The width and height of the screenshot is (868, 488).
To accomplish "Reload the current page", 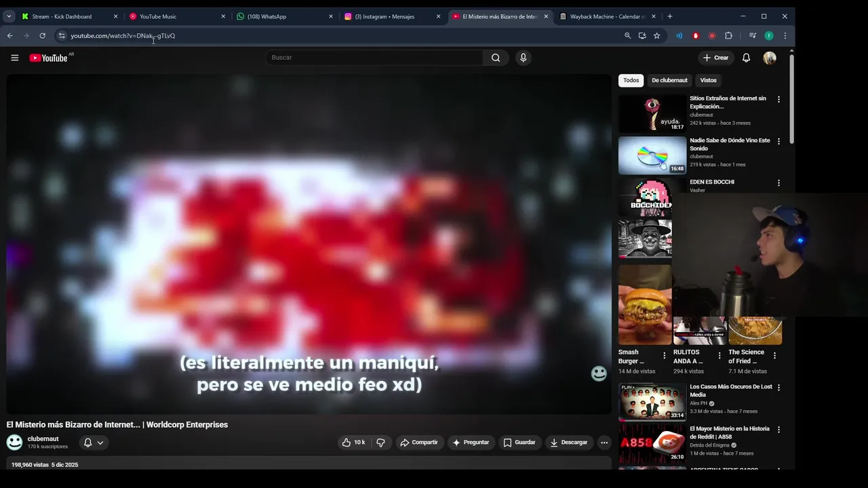I will (x=42, y=35).
